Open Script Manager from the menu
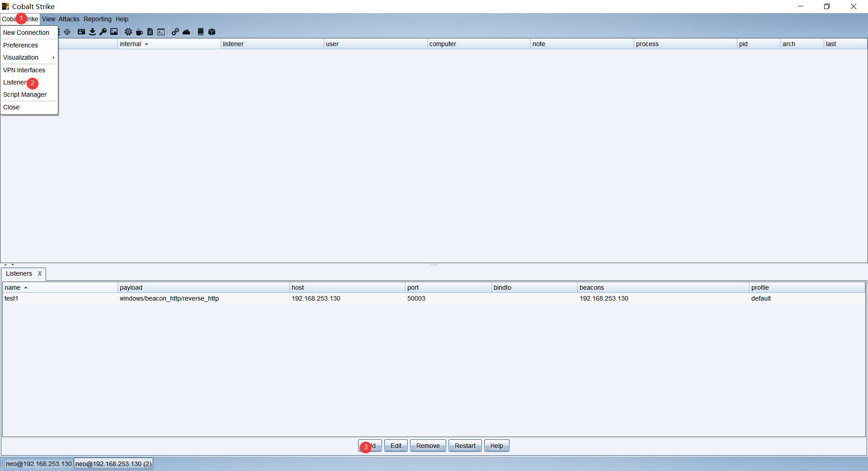This screenshot has width=868, height=471. (29, 94)
